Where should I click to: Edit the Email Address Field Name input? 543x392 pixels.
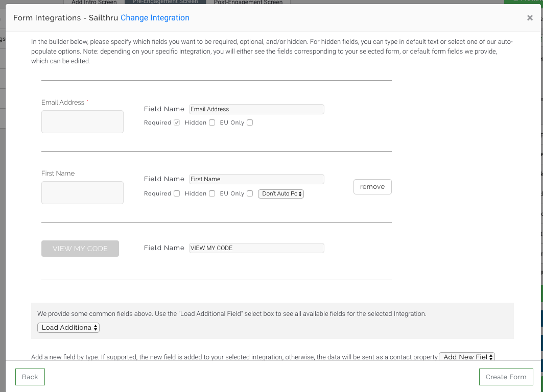pyautogui.click(x=256, y=109)
